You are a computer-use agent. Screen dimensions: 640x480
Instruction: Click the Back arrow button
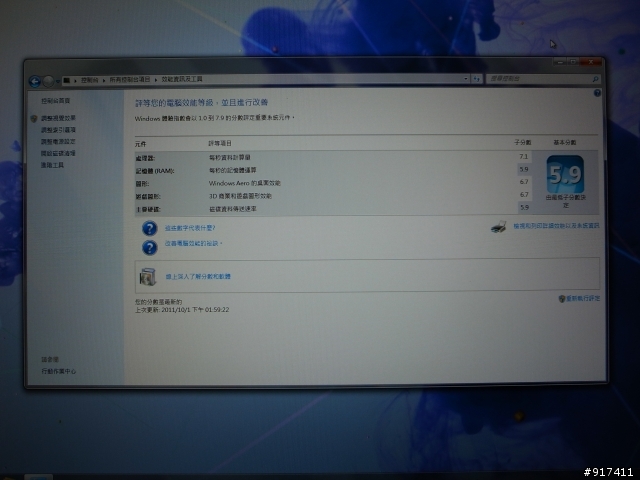(x=35, y=82)
